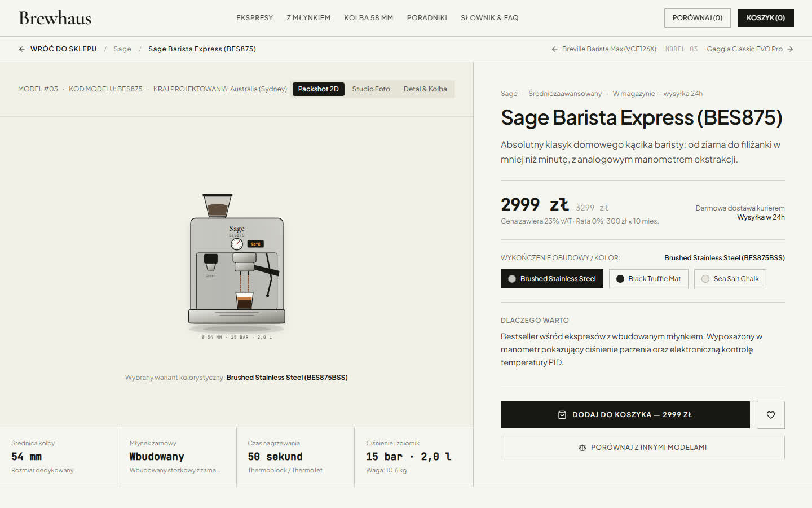Click the left arrow before Breville Barista Max
Screen dimensions: 812x508
click(x=554, y=49)
